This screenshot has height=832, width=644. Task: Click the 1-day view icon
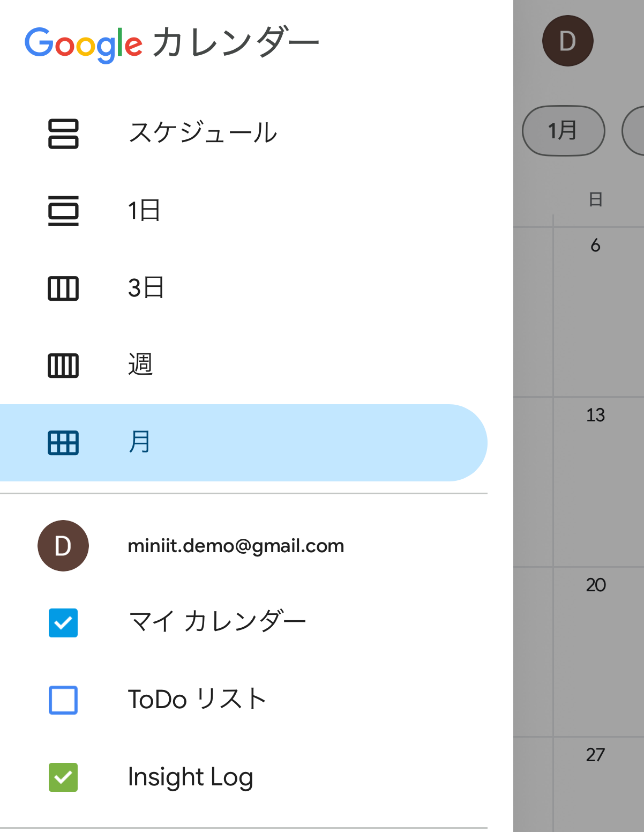[x=63, y=211]
